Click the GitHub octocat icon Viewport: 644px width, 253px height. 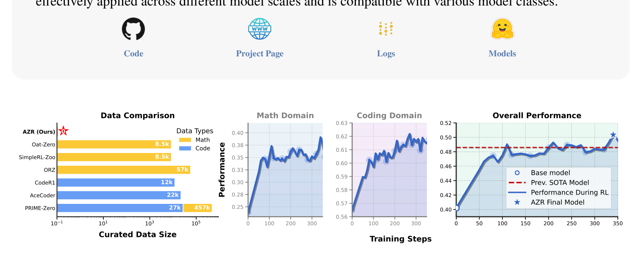[133, 29]
